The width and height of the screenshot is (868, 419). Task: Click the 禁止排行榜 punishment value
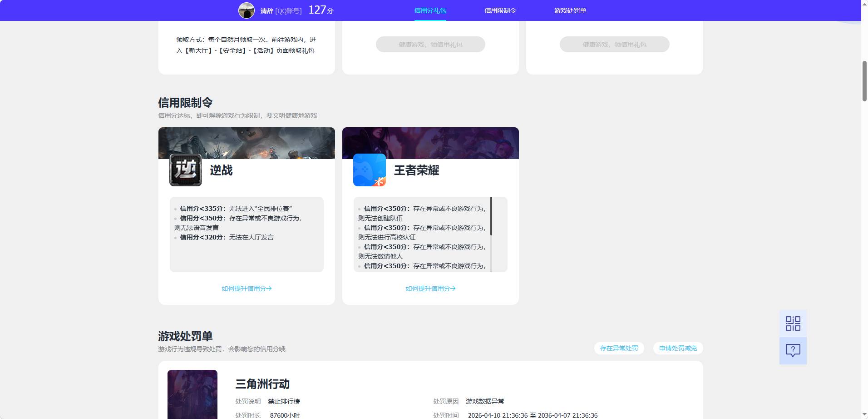point(284,401)
